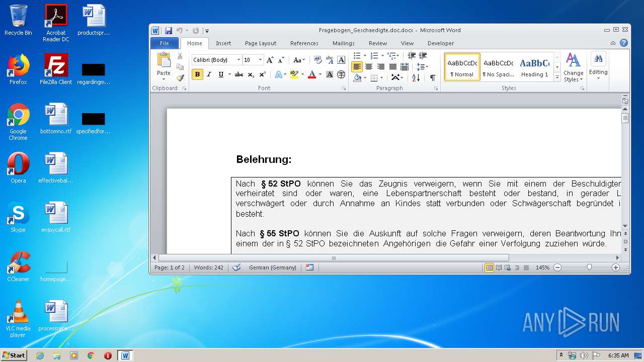
Task: Apply superscript formatting
Action: [262, 74]
